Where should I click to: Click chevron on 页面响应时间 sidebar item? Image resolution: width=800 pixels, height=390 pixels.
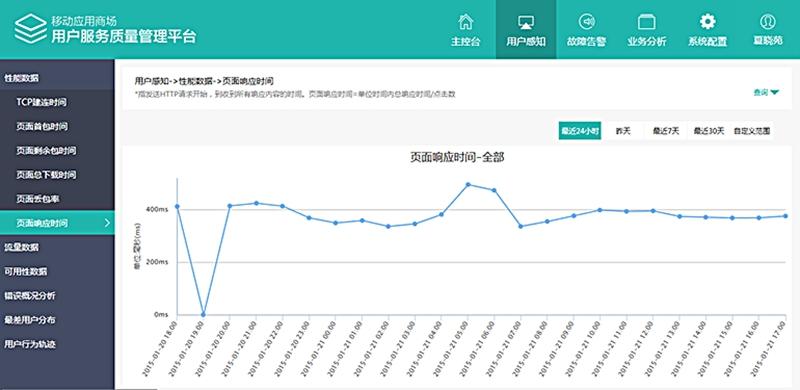click(107, 223)
